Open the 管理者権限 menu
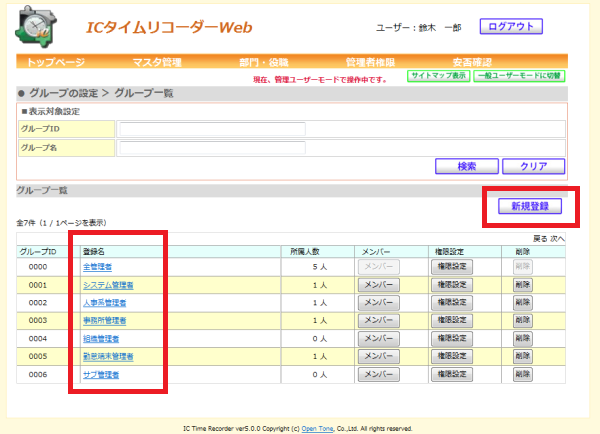 tap(370, 62)
